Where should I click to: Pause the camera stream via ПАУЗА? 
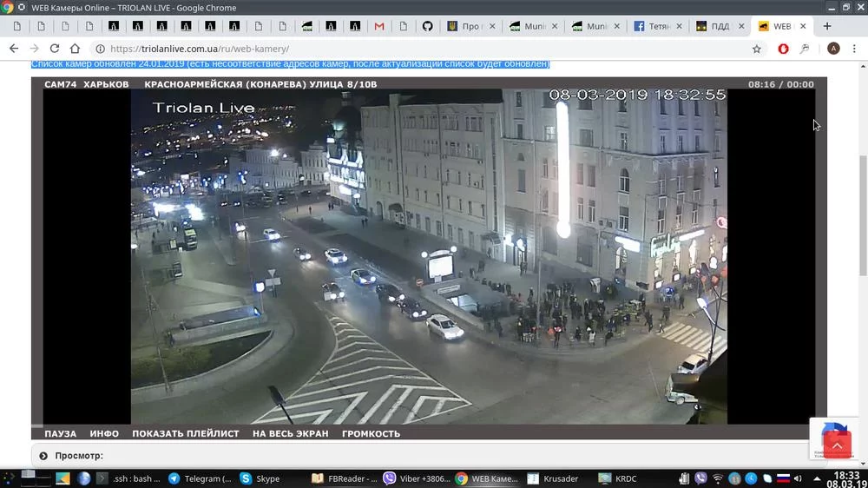(60, 434)
